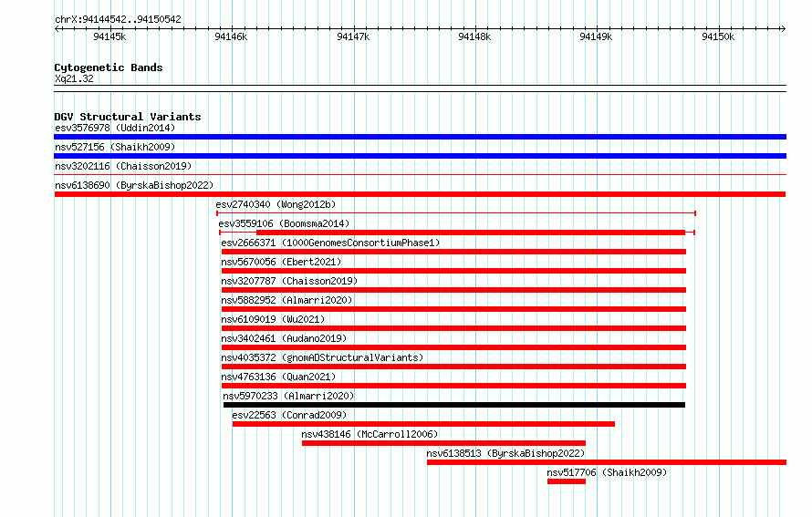Click the Xq21.32 band label

point(74,78)
